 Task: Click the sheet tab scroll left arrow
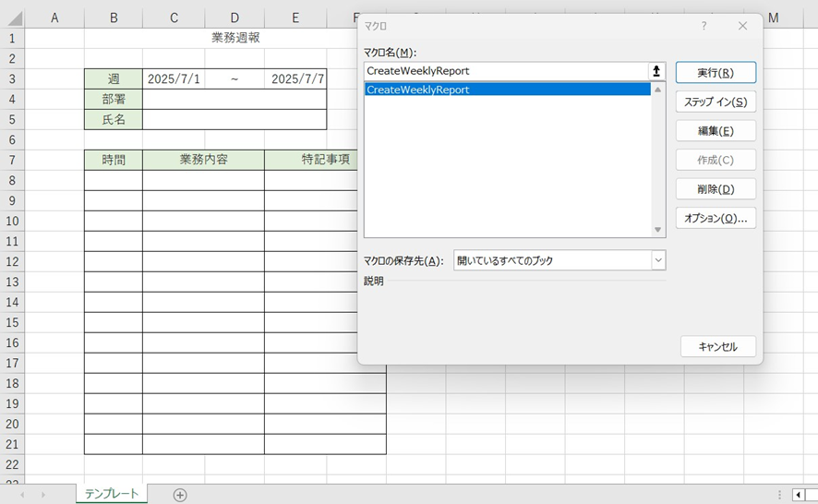(21, 495)
